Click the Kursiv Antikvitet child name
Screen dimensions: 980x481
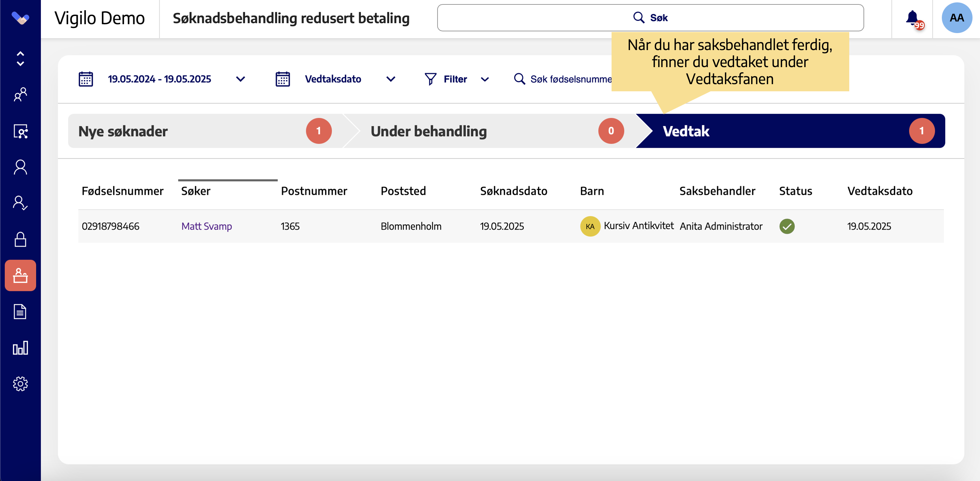(638, 226)
